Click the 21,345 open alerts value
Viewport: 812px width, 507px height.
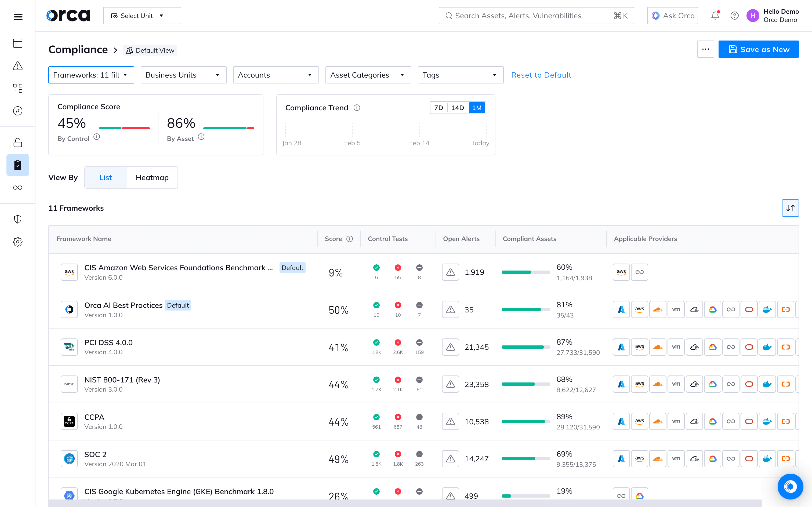click(x=476, y=347)
